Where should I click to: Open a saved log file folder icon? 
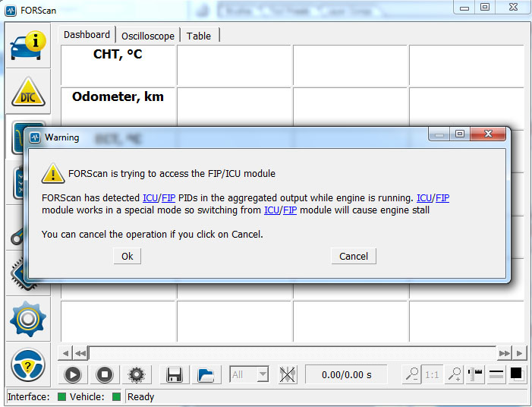pyautogui.click(x=205, y=374)
